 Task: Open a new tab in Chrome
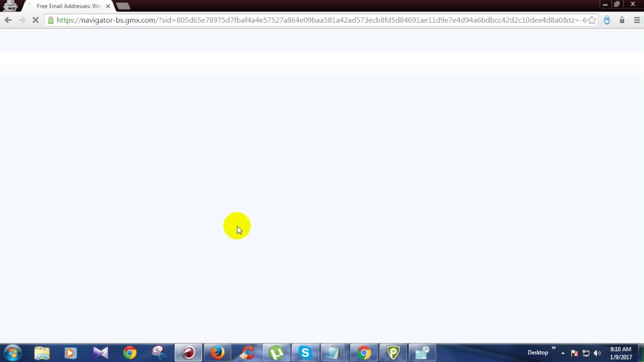(x=123, y=6)
